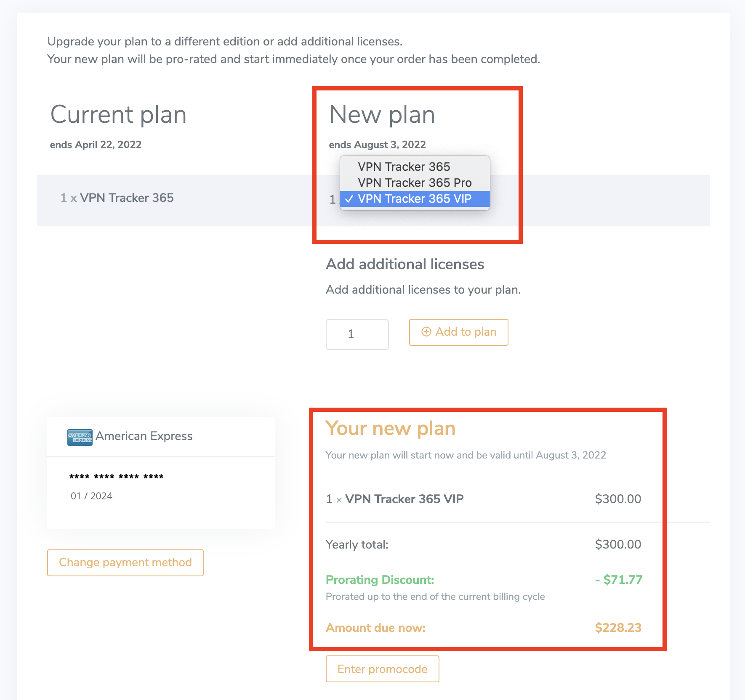The image size is (745, 700).
Task: Choose VPN Tracker 365 Pro option
Action: pos(414,183)
